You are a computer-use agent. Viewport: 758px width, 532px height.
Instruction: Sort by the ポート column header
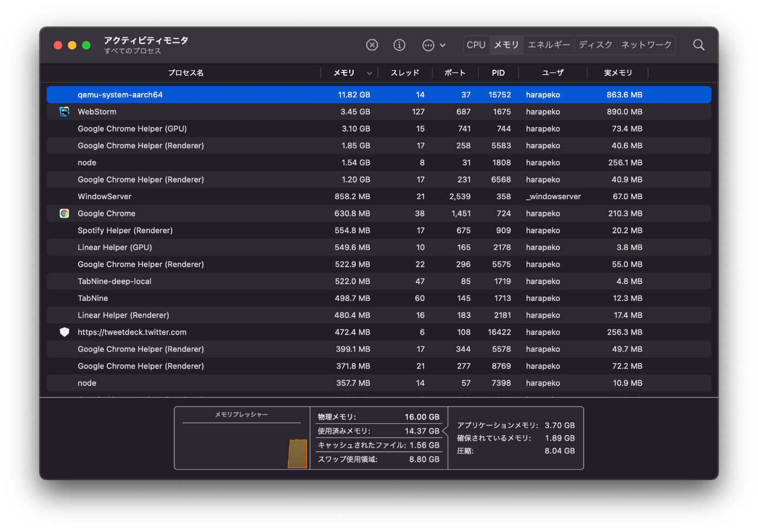(x=455, y=73)
